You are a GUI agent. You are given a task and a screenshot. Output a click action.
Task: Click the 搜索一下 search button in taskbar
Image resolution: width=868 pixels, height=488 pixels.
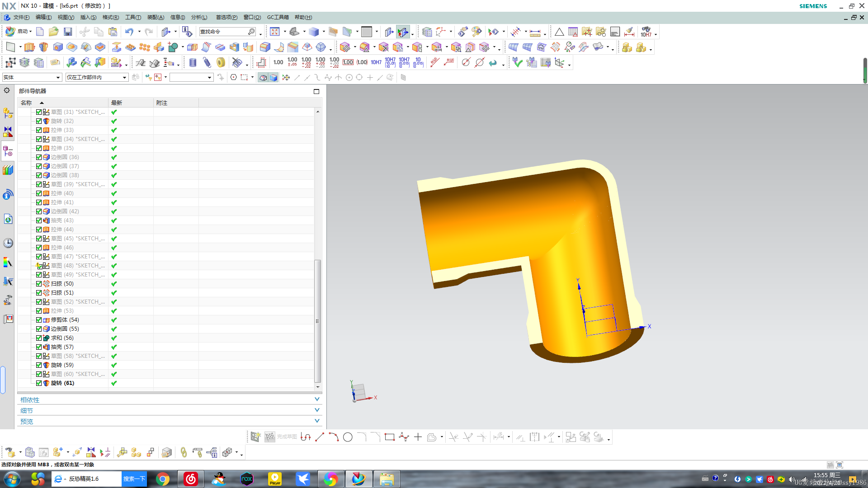coord(134,479)
